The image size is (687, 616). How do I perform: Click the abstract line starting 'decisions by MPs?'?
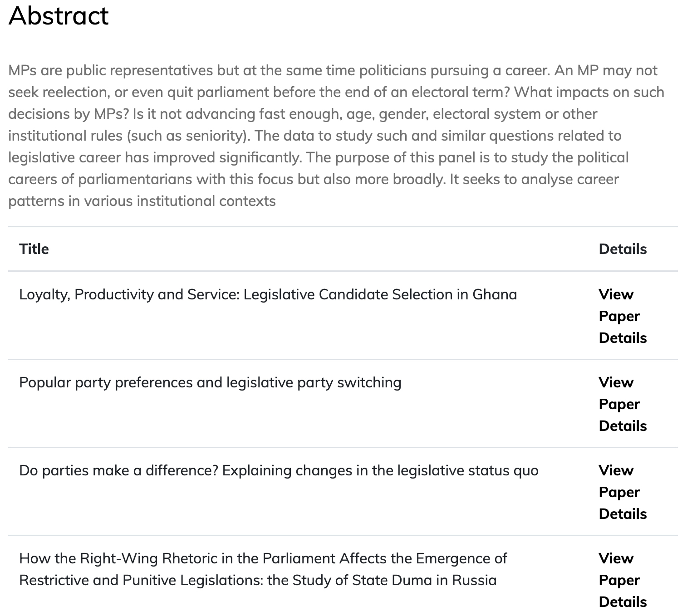[302, 114]
